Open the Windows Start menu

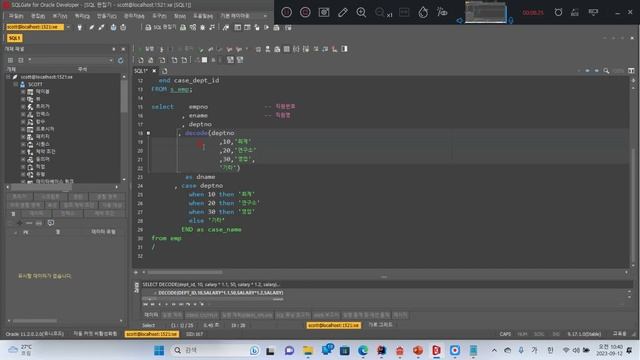pyautogui.click(x=159, y=350)
